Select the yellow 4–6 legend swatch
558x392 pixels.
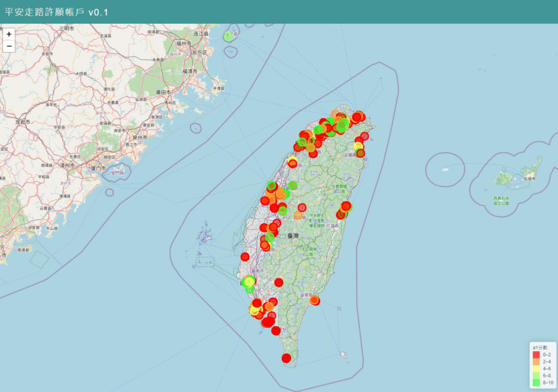(x=536, y=369)
